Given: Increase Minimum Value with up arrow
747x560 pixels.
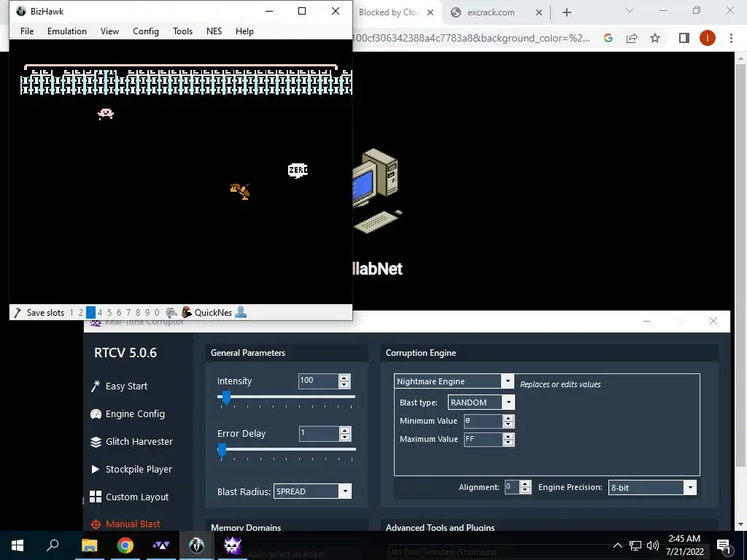Looking at the screenshot, I should pyautogui.click(x=508, y=418).
